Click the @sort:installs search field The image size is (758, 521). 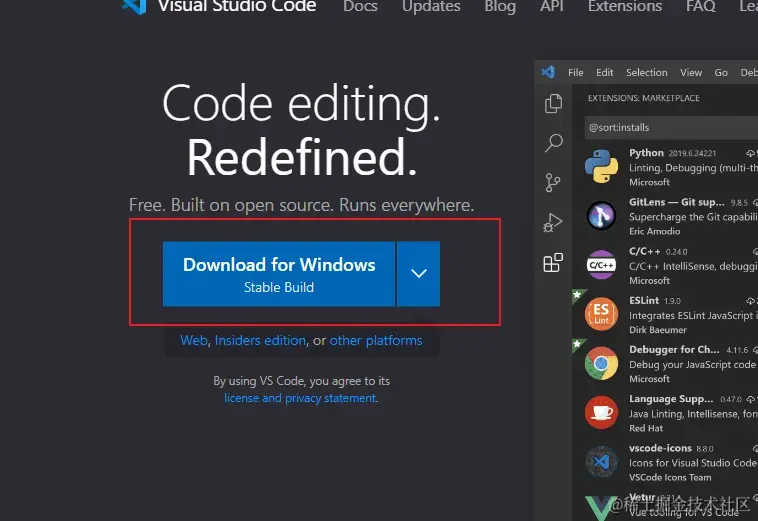click(671, 128)
